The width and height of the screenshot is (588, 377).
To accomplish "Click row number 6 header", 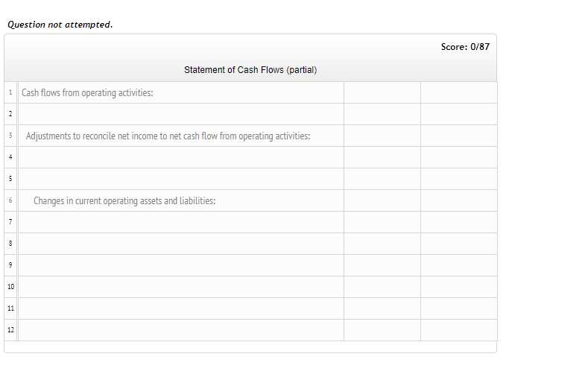I will [x=10, y=200].
